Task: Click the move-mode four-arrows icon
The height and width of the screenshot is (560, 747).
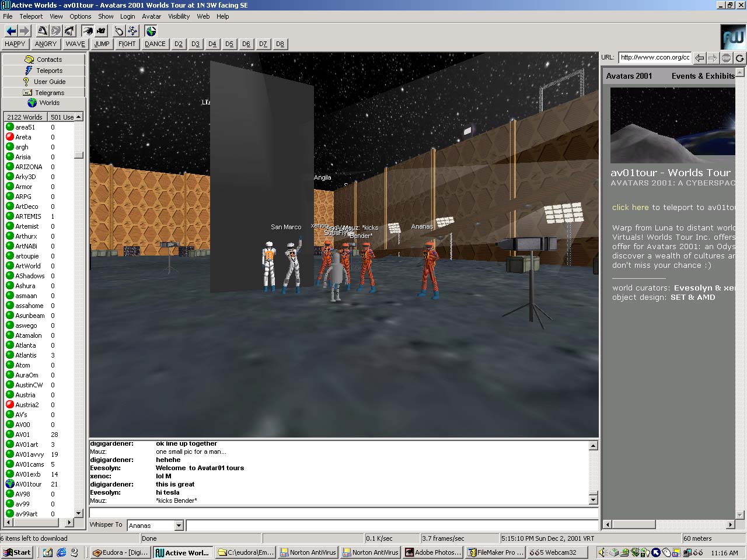Action: [x=132, y=31]
